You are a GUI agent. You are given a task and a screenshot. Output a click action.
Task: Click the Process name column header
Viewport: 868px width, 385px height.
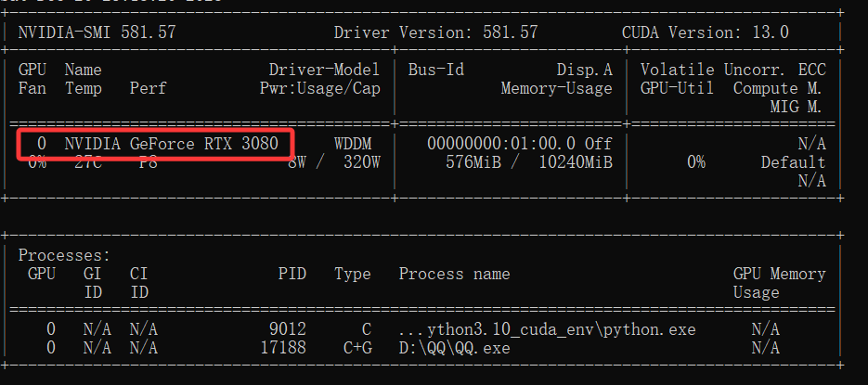(x=454, y=274)
